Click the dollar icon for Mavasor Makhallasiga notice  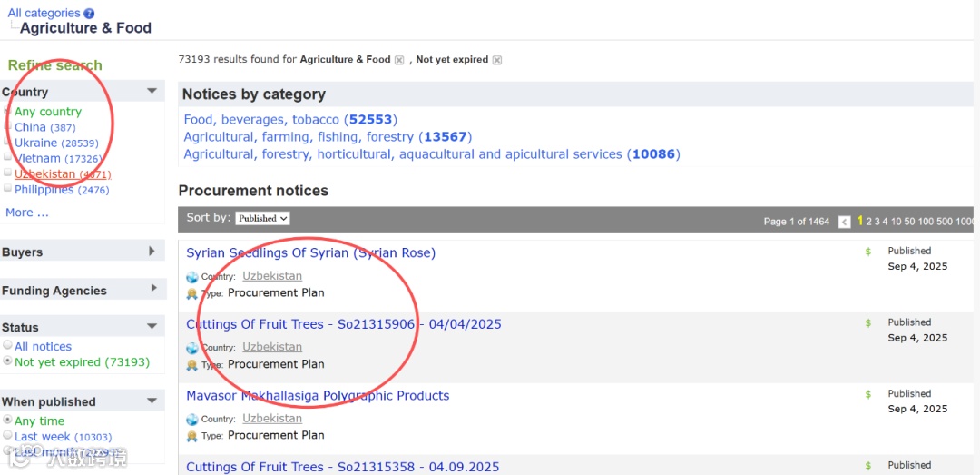pyautogui.click(x=868, y=394)
